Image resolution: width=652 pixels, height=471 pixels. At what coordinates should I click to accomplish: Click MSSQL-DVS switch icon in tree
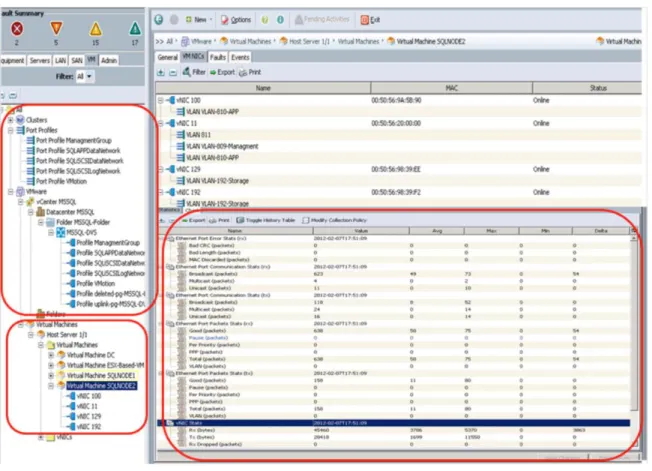[61, 232]
